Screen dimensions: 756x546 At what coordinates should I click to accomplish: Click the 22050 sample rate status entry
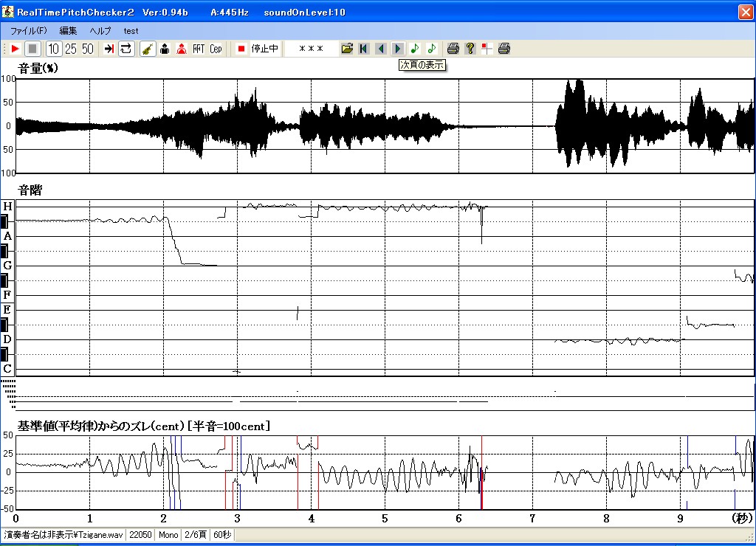point(140,534)
